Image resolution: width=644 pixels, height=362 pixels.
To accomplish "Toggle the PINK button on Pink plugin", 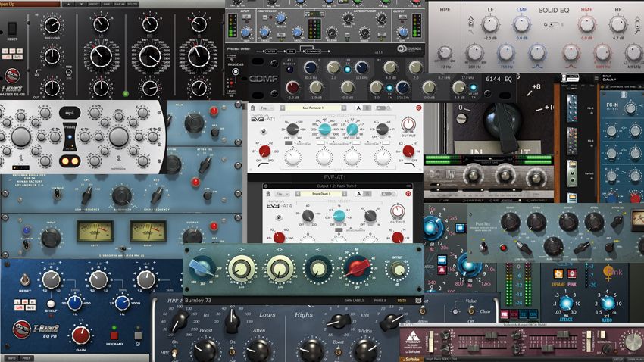I will click(x=572, y=273).
